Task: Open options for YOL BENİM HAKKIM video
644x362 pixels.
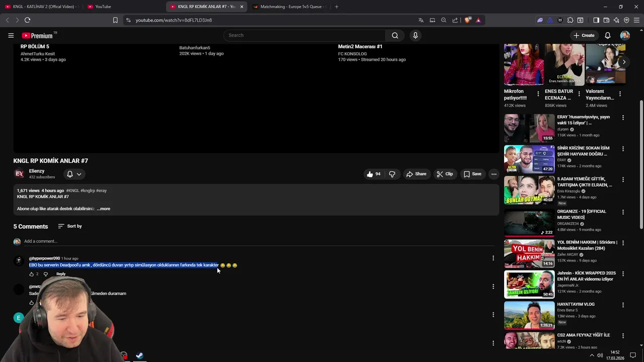Action: point(623,242)
